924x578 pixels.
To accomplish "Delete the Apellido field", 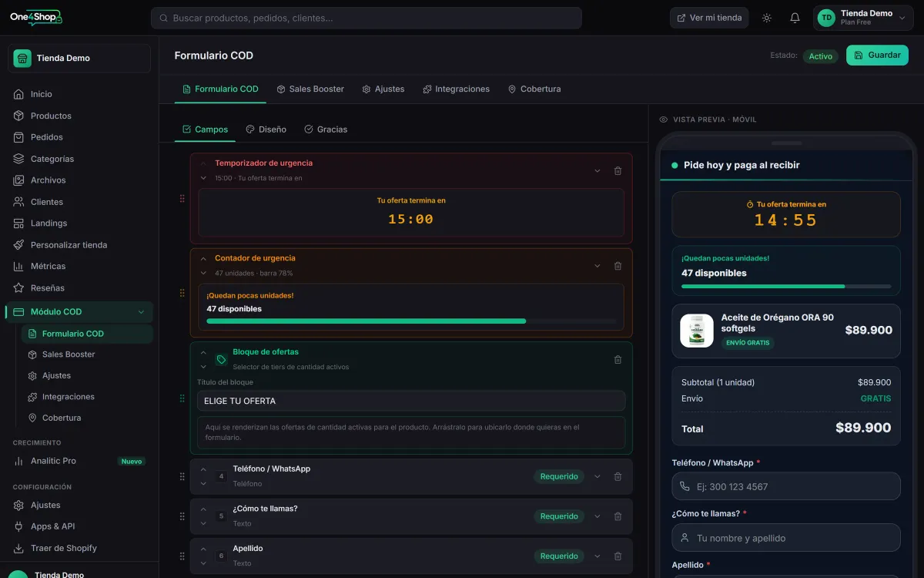I will click(x=618, y=556).
